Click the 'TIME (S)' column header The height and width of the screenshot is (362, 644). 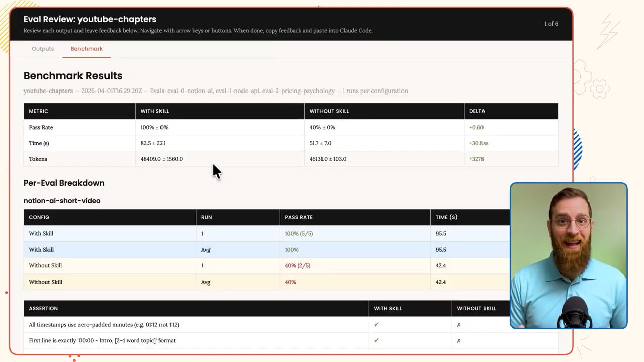pos(447,217)
